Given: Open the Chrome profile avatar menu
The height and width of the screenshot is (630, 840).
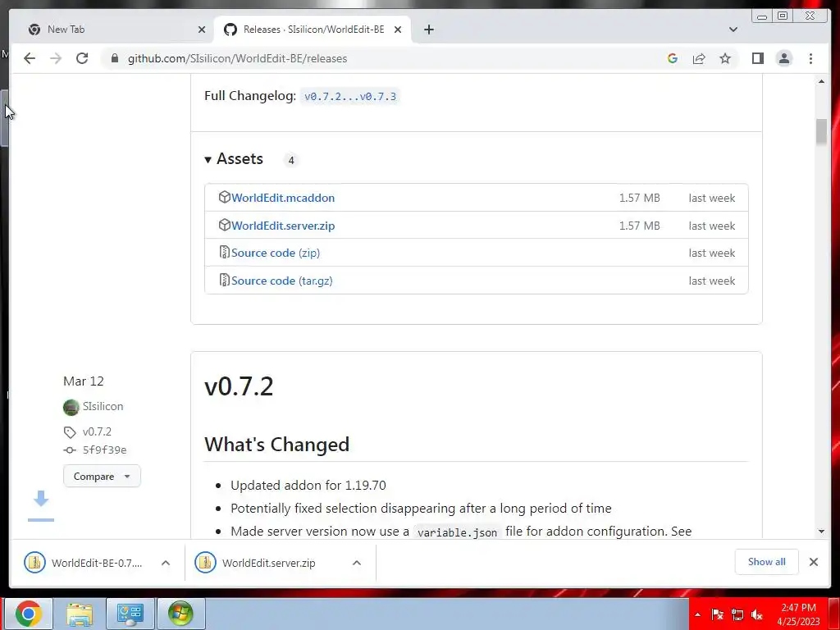Looking at the screenshot, I should pos(783,58).
